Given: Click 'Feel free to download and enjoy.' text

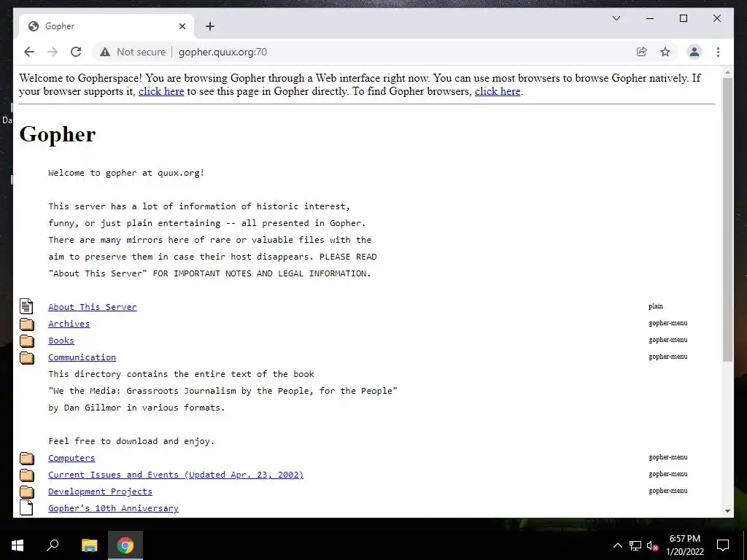Looking at the screenshot, I should (131, 441).
